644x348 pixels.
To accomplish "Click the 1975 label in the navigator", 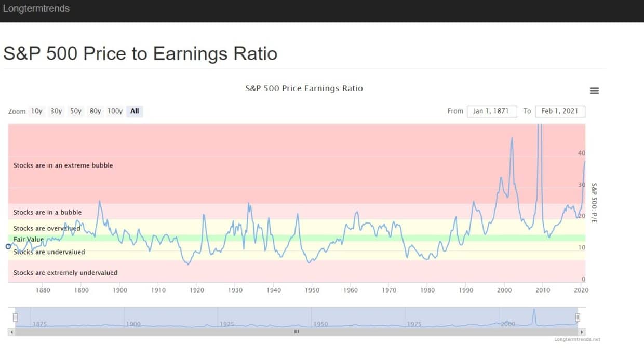I will click(x=414, y=324).
